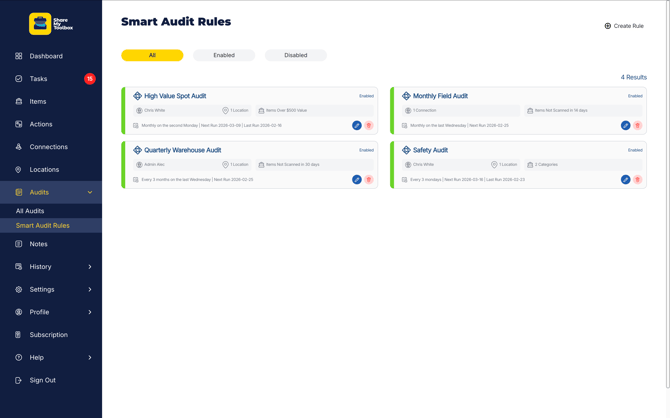This screenshot has height=418, width=670.
Task: Go to Actions in the sidebar
Action: tap(41, 124)
